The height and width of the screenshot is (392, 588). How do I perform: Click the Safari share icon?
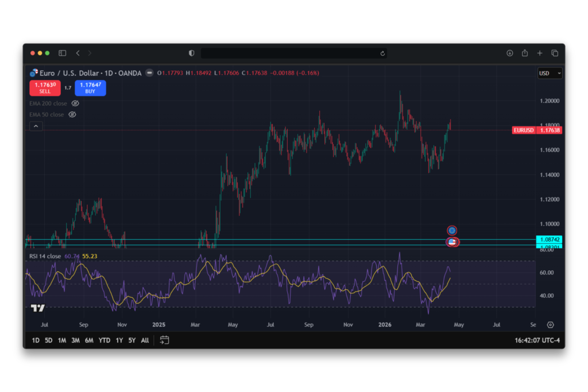(x=524, y=52)
